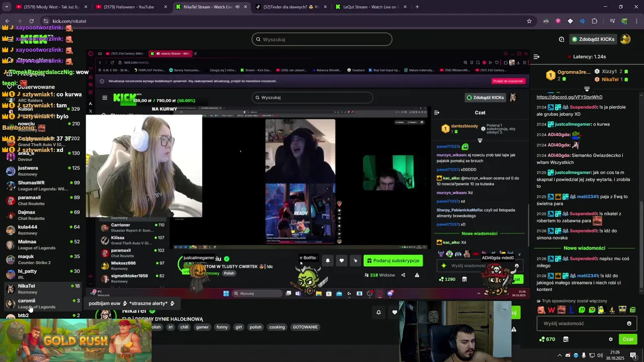Open maquk Counter-Strike 2 channel
644x362 pixels.
(x=42, y=259)
